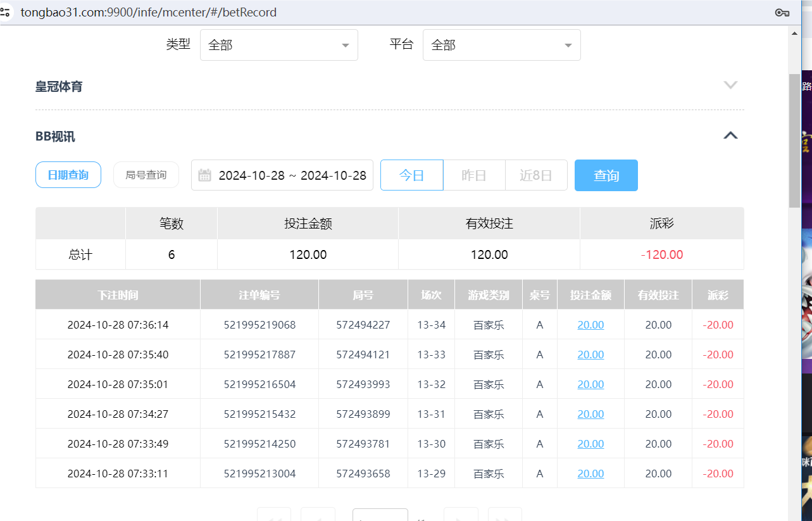This screenshot has width=812, height=521.
Task: Collapse the BB视讯 section chevron
Action: pyautogui.click(x=730, y=135)
